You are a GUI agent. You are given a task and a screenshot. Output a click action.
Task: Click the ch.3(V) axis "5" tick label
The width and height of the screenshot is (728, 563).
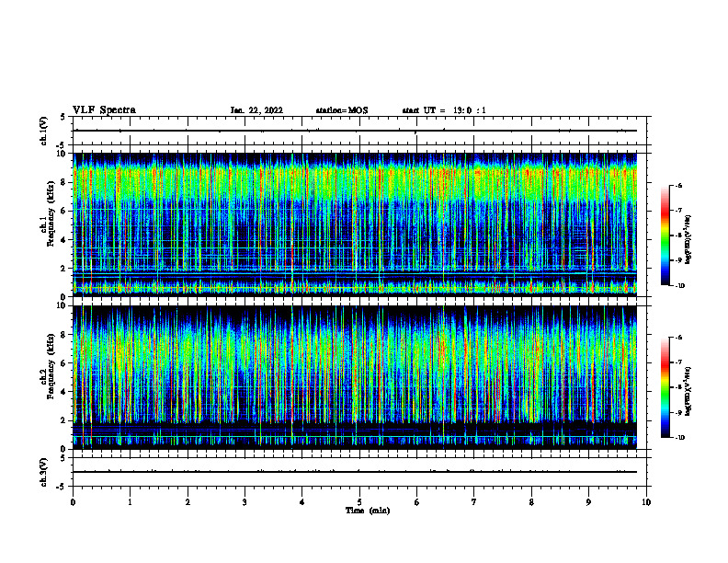pyautogui.click(x=63, y=458)
